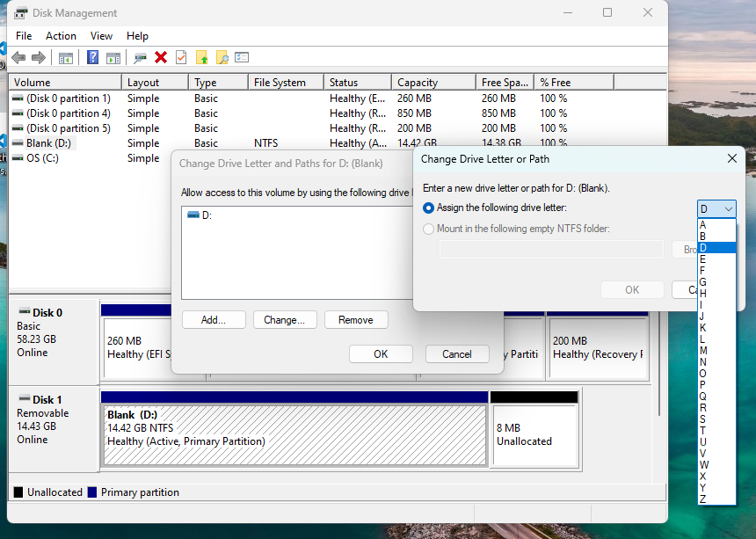Click the checklist settings toolbar icon

[x=242, y=57]
